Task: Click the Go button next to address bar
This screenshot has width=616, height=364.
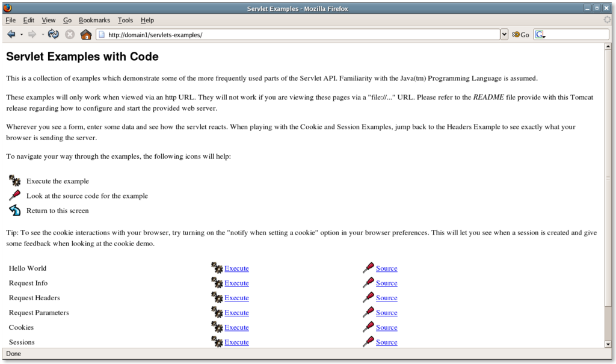Action: coord(520,35)
